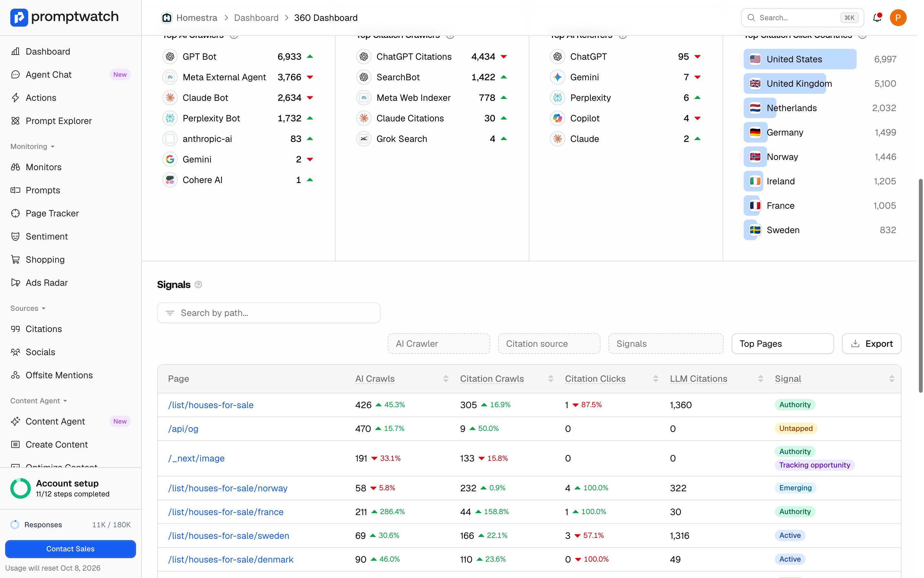Open the /list/houses-for-sale/france link

coord(226,512)
